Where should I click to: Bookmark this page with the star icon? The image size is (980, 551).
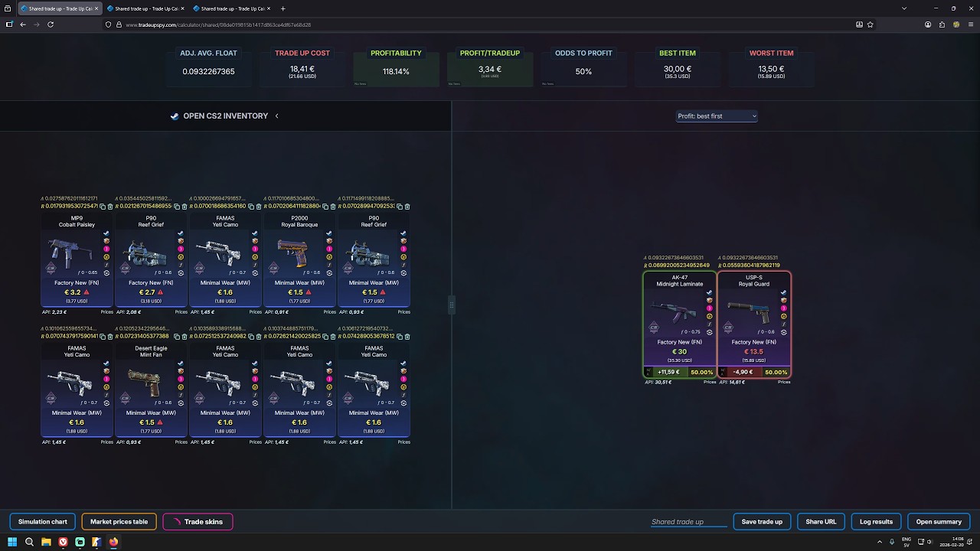[871, 24]
